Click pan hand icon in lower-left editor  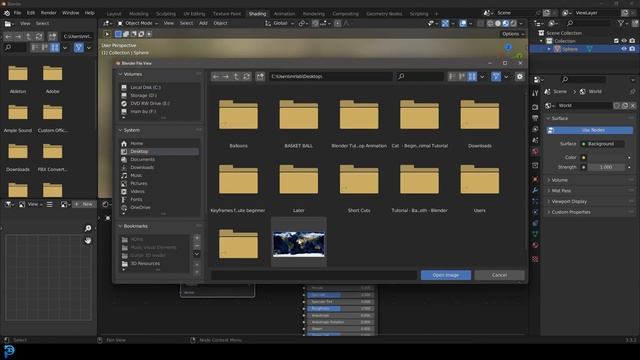pyautogui.click(x=88, y=241)
